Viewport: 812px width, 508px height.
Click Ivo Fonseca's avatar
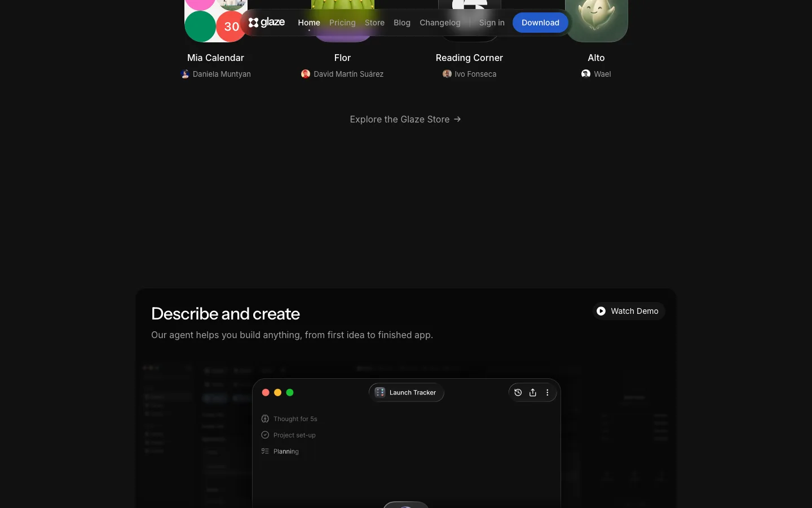pos(447,74)
